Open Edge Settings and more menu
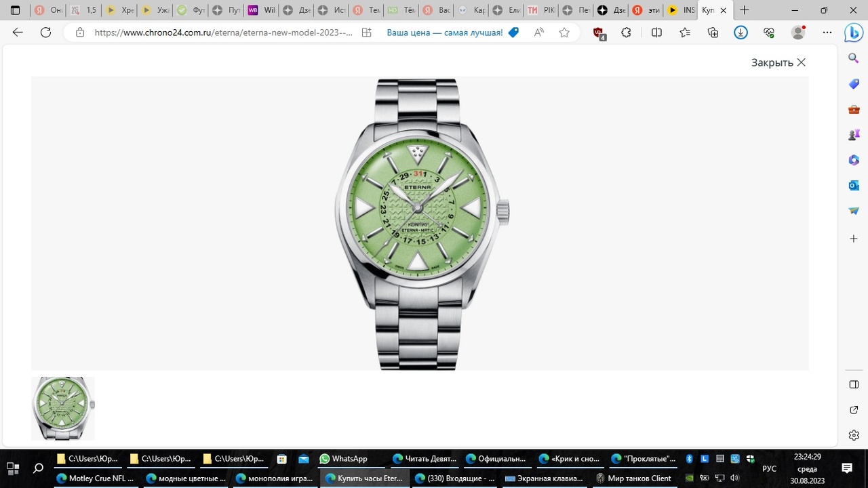 (x=827, y=33)
